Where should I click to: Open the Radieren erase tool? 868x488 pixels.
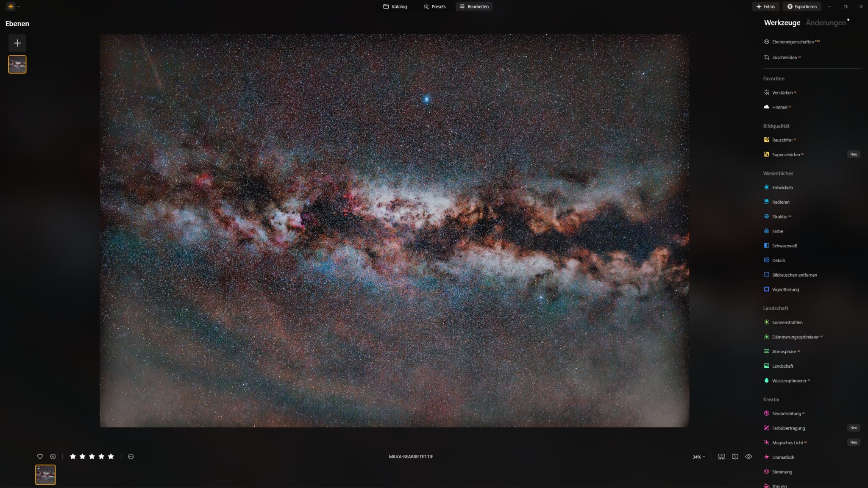pos(780,202)
